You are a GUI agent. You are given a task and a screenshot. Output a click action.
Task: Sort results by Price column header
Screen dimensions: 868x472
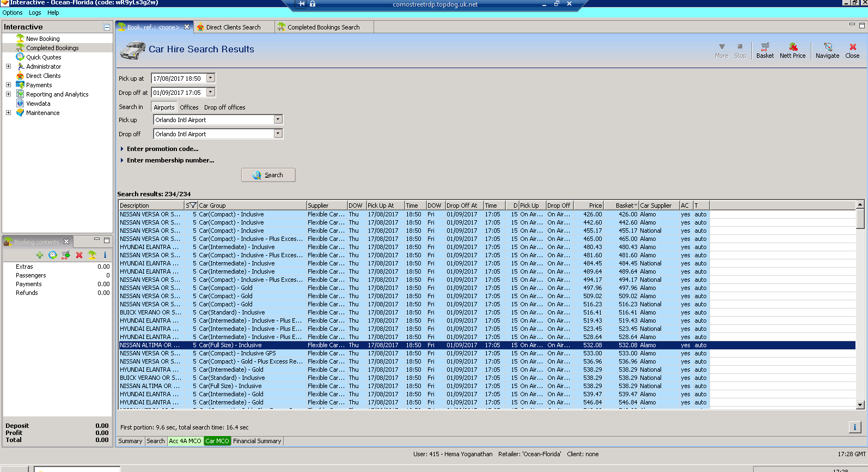tap(588, 205)
